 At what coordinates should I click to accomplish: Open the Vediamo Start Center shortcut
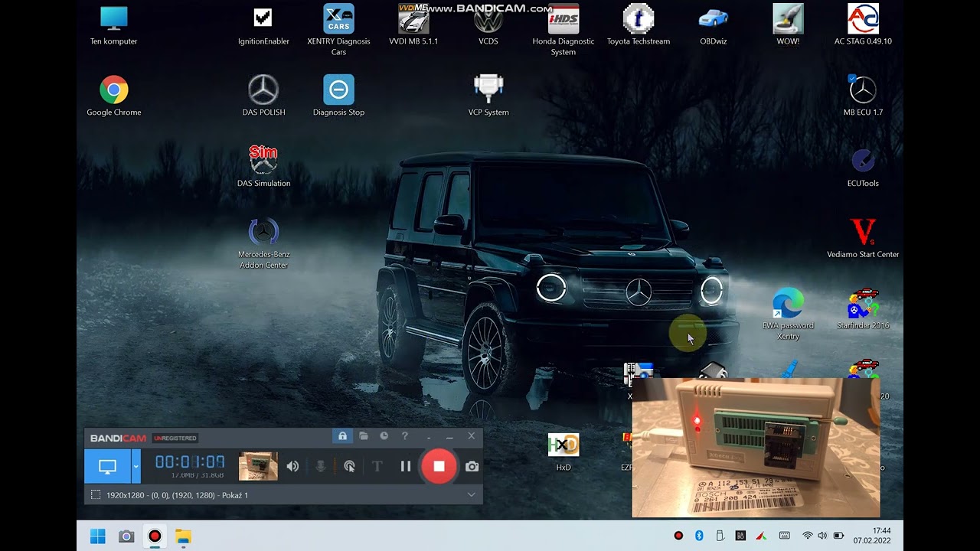(863, 239)
